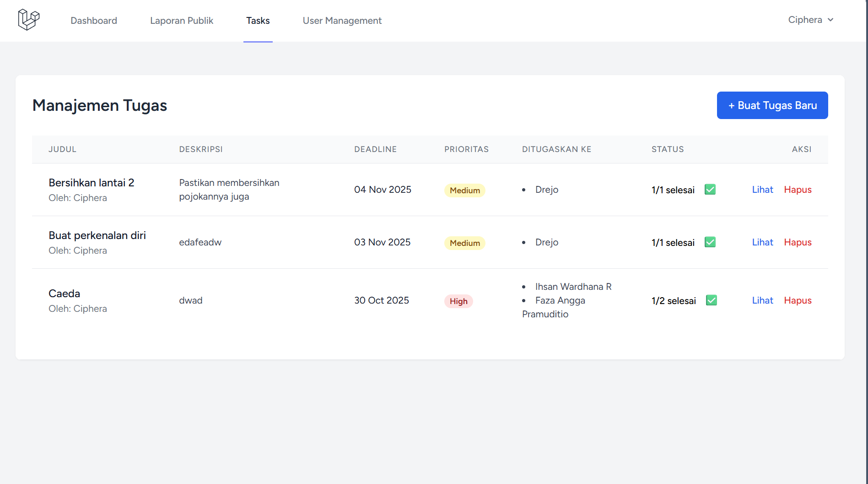
Task: Click the Buat Tugas Baru button
Action: [772, 105]
